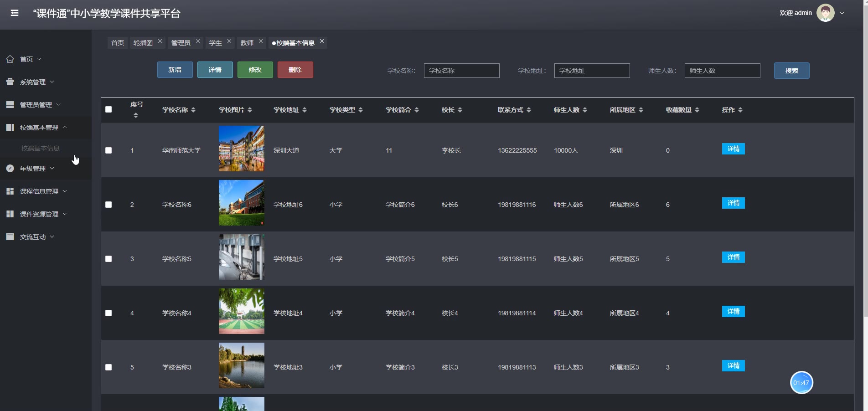This screenshot has height=411, width=868.
Task: Expand the 课件资源管理 sidebar chevron
Action: 65,214
